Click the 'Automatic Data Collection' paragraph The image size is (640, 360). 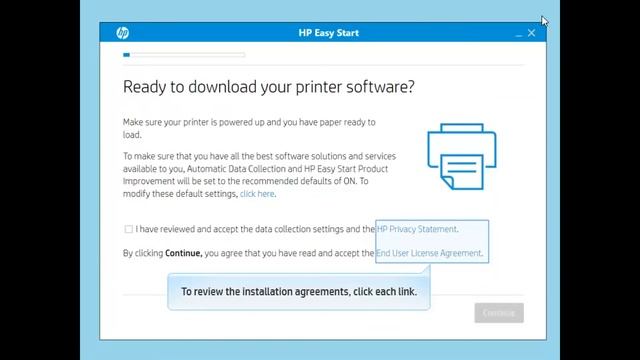point(260,175)
